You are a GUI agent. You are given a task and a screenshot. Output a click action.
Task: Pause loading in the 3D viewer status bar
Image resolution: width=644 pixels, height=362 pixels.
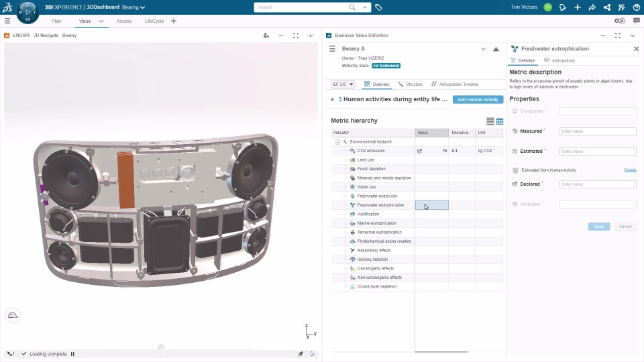tap(72, 354)
